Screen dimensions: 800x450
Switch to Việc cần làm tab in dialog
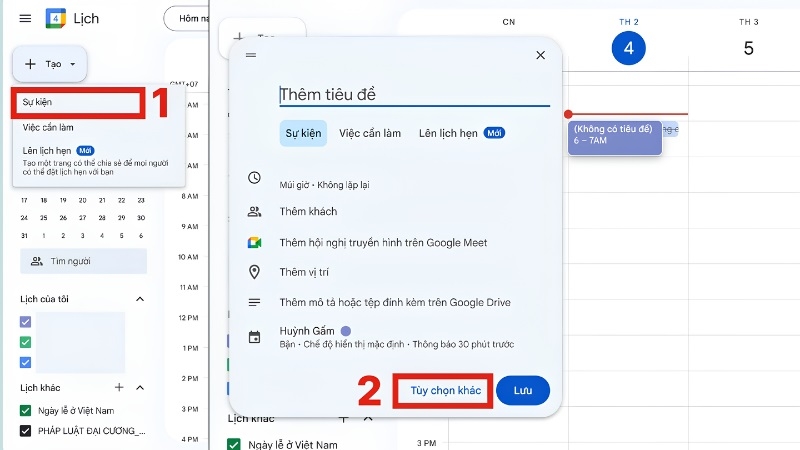click(370, 133)
